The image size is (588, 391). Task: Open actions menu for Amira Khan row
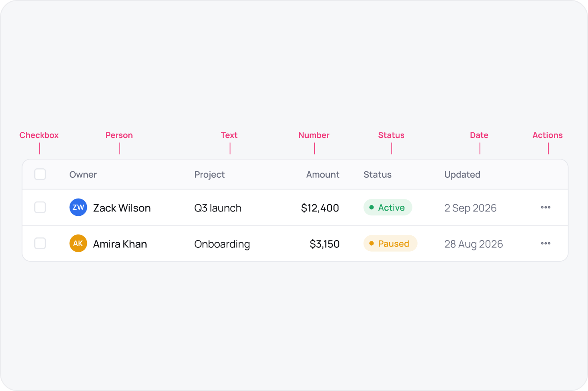(x=546, y=244)
